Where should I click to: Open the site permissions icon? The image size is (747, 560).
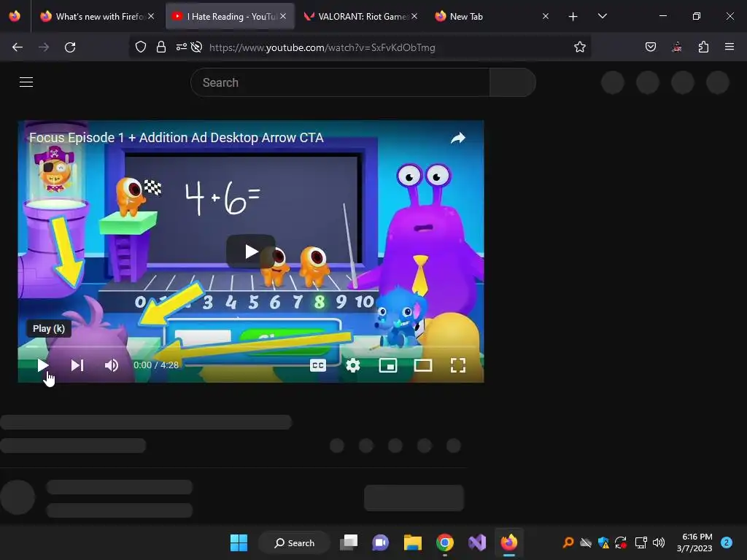181,47
